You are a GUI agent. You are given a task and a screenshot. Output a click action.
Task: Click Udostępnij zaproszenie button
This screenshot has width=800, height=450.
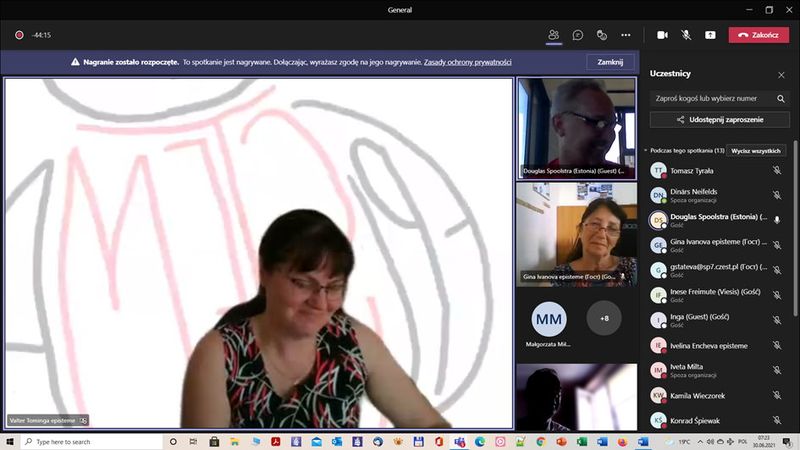(719, 119)
